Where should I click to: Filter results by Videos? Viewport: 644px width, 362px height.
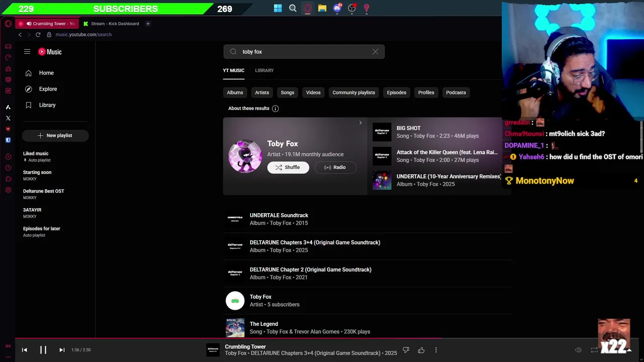pos(313,93)
